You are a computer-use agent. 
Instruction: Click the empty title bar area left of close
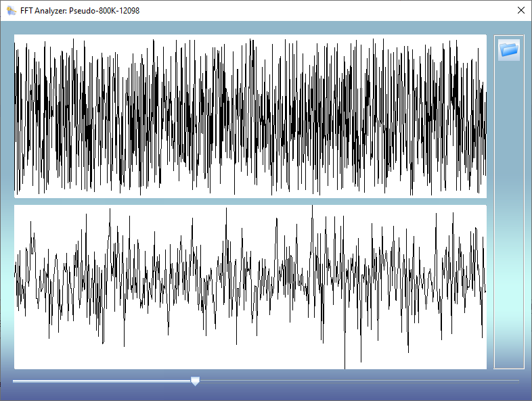pos(338,10)
